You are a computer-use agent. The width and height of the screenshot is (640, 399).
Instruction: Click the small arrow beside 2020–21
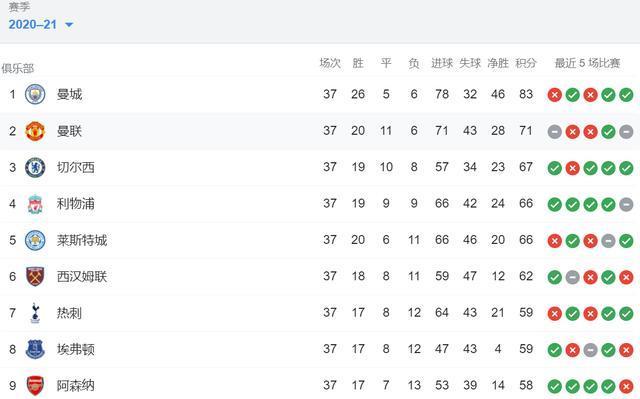coord(69,25)
